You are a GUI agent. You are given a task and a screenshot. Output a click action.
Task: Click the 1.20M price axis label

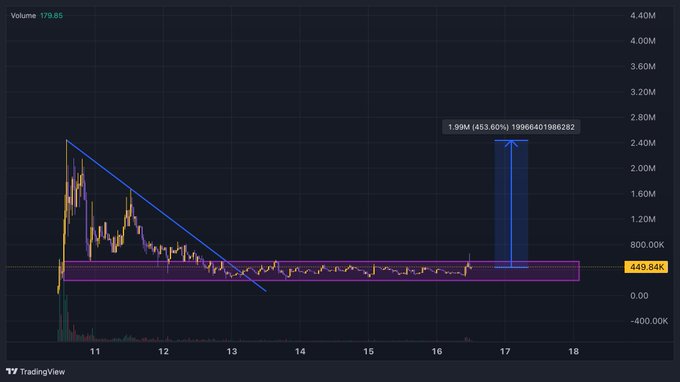[643, 219]
